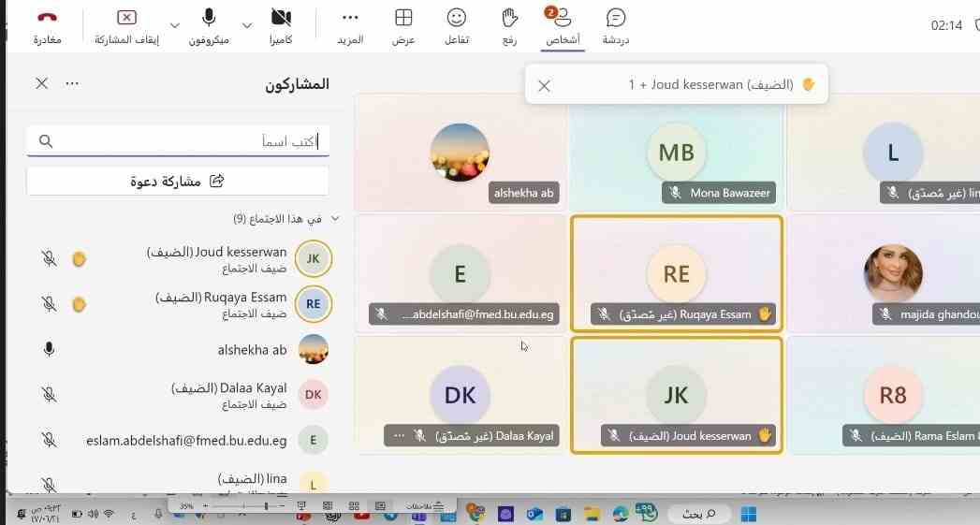The image size is (980, 525).
Task: Open More (المزيد) three-dots toolbar icon
Action: click(x=351, y=18)
